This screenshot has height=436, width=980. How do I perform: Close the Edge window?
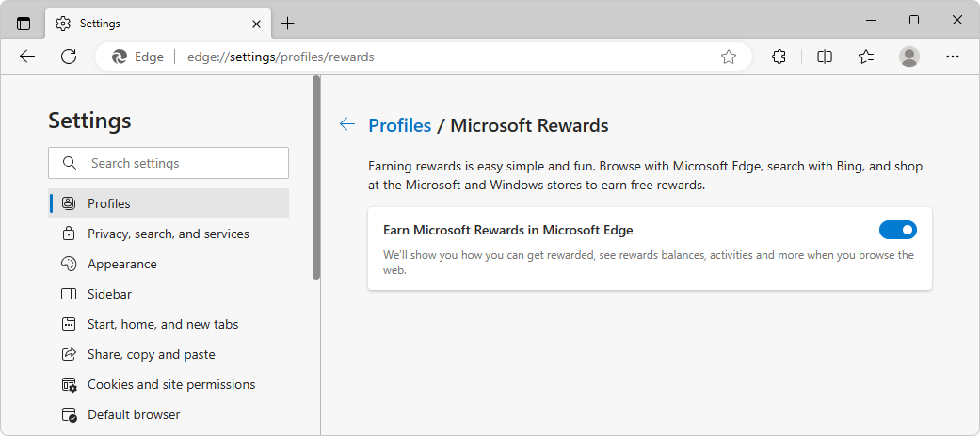tap(956, 20)
